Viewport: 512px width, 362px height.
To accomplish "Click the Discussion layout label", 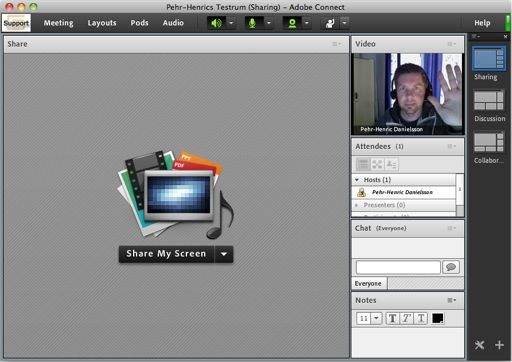I will (490, 119).
